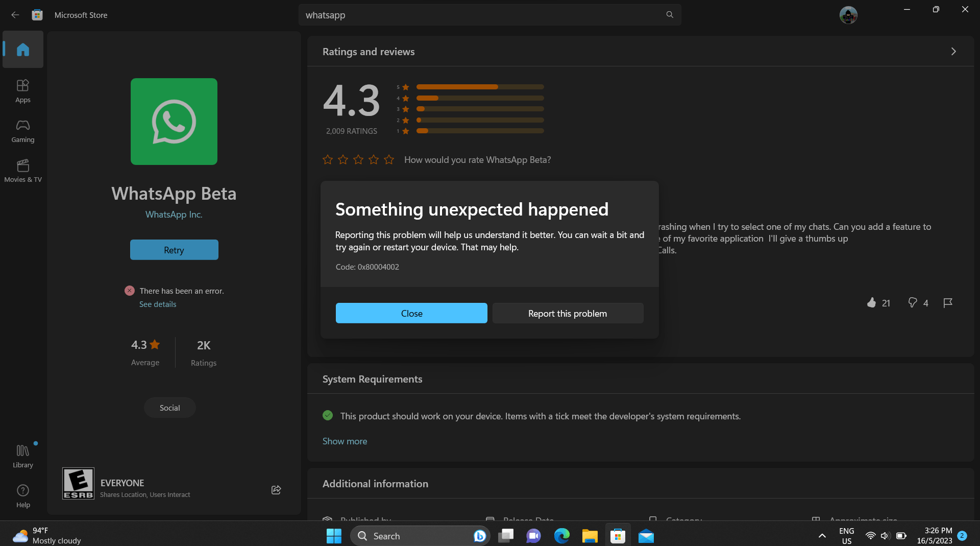980x546 pixels.
Task: Rate WhatsApp Beta three stars
Action: click(358, 160)
